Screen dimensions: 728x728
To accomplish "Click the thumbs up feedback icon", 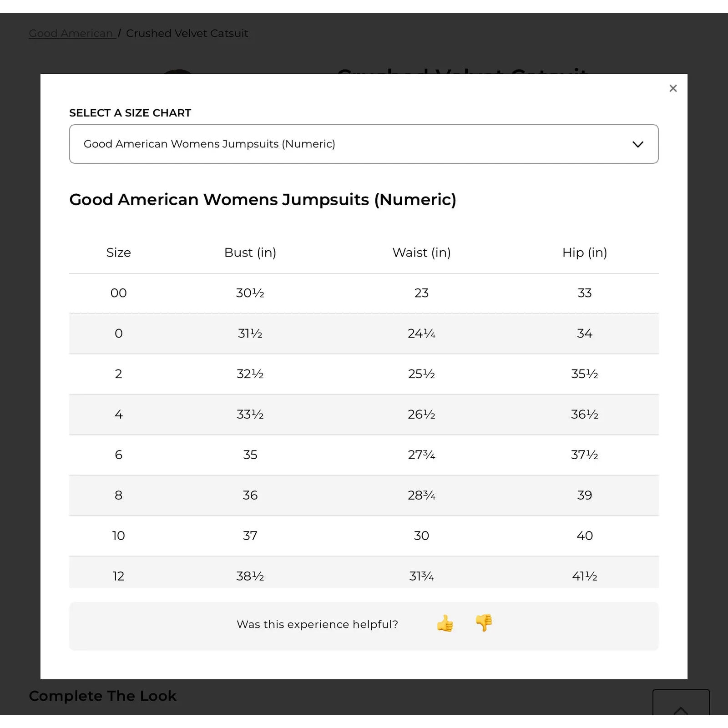I will click(x=445, y=623).
